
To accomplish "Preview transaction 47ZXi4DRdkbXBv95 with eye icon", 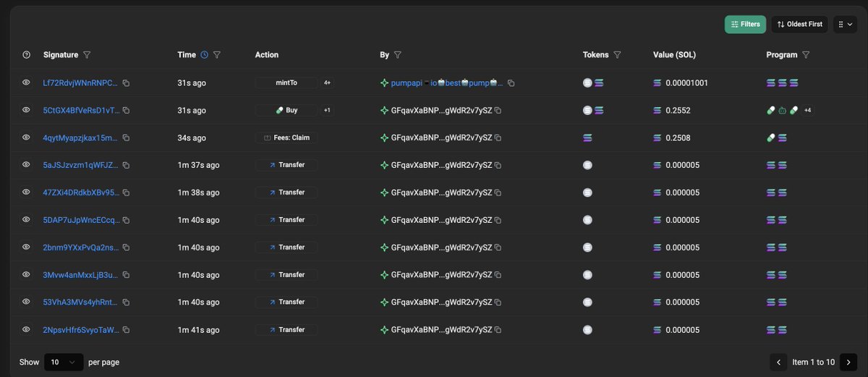I will point(26,192).
